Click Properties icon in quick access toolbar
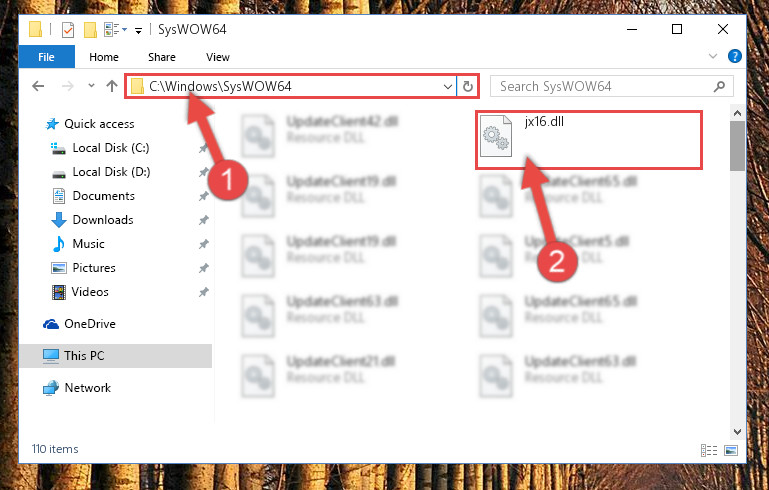This screenshot has width=769, height=490. (68, 30)
